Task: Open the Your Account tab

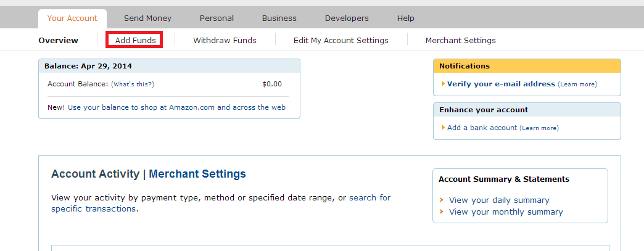Action: [x=72, y=19]
